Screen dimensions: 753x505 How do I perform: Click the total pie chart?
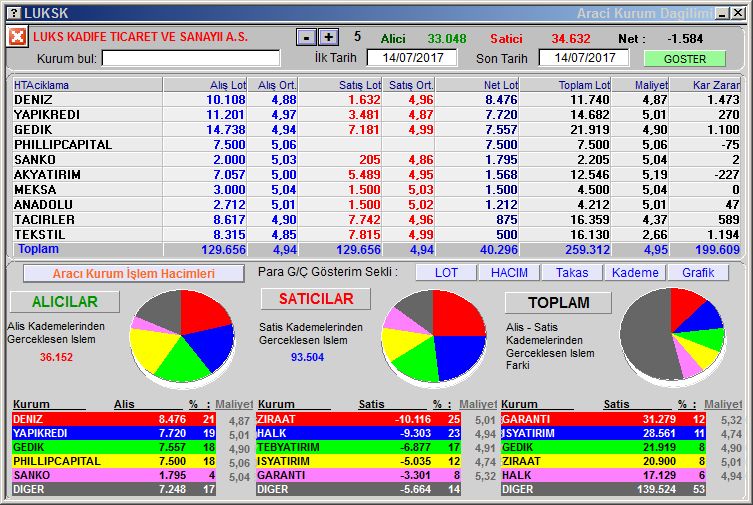click(672, 336)
